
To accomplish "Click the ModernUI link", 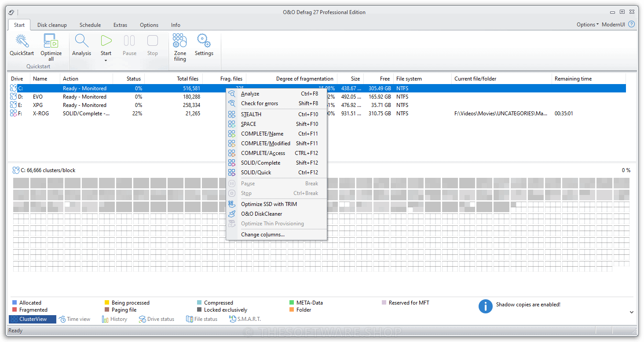I will [613, 25].
